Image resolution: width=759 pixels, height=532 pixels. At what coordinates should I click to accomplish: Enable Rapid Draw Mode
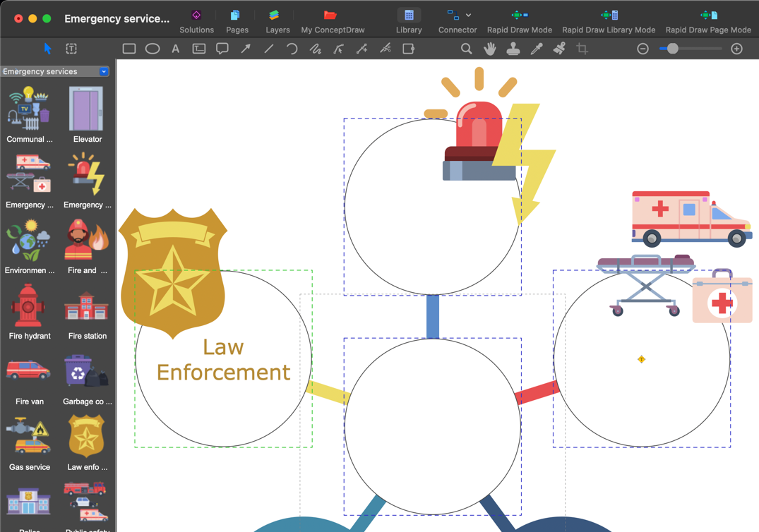tap(520, 22)
